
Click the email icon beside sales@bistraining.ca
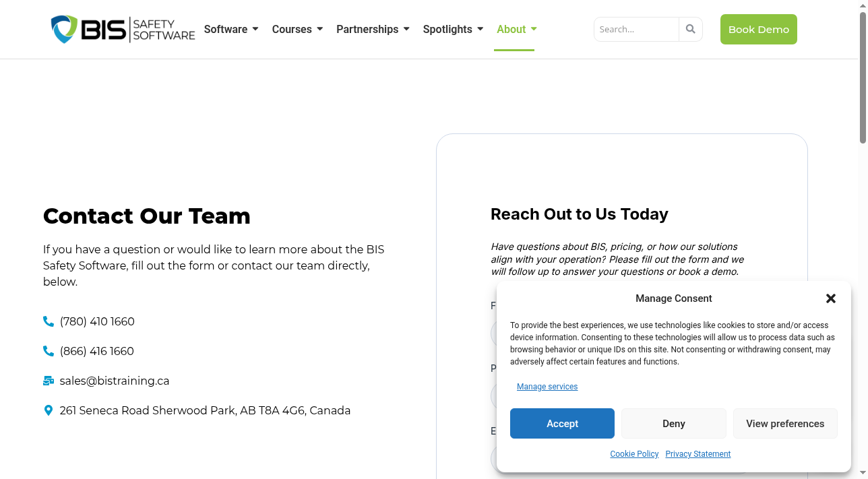coord(49,381)
